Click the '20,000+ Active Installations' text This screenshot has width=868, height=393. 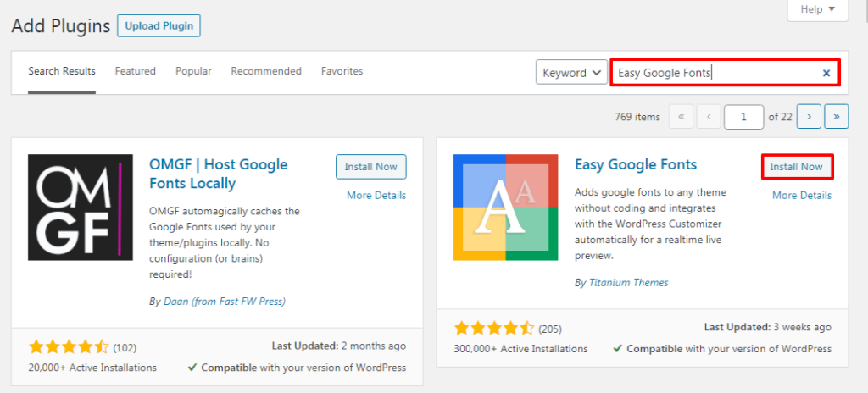click(92, 368)
